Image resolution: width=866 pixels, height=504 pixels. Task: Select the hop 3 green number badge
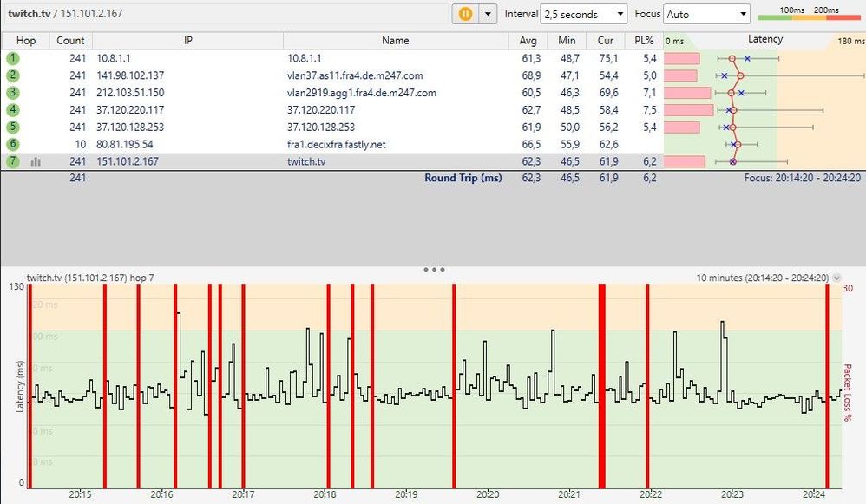point(12,93)
